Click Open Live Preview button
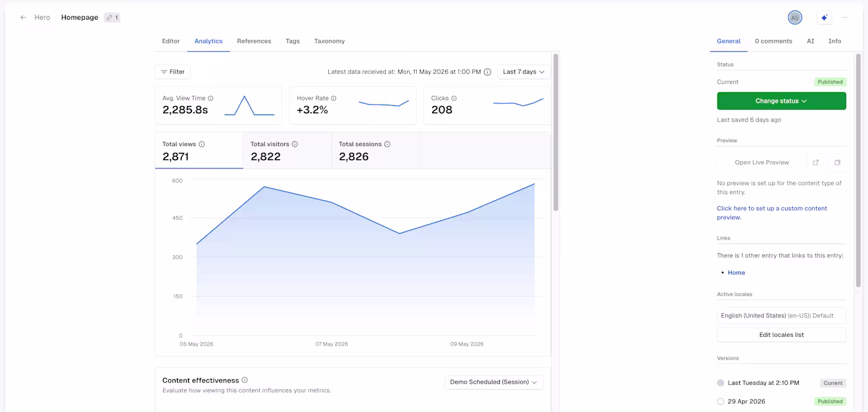868x412 pixels. [x=762, y=163]
